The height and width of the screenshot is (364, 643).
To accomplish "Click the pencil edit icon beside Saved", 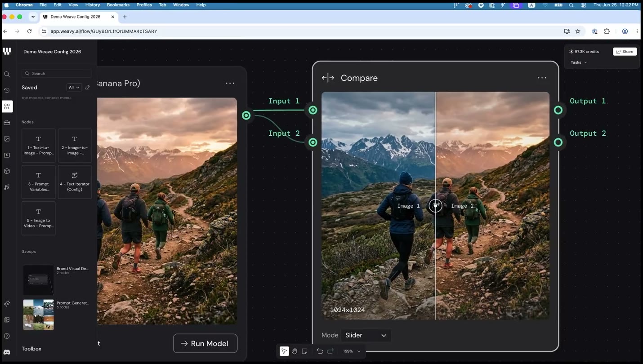I will [88, 87].
